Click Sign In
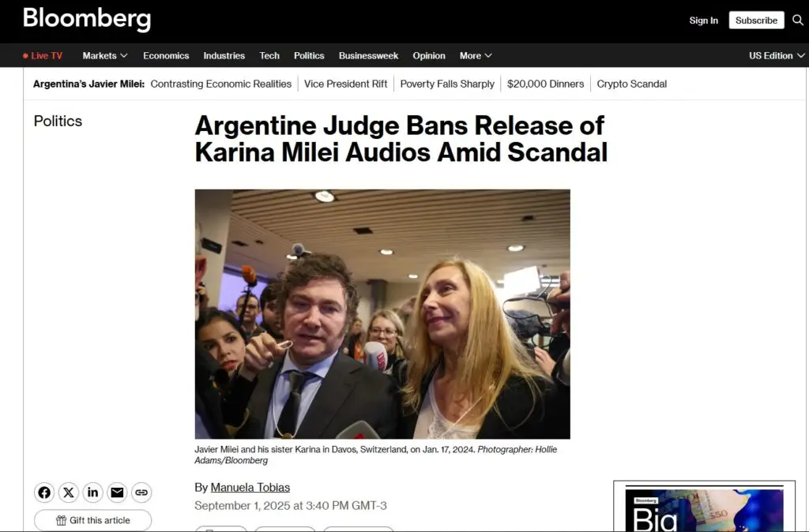The height and width of the screenshot is (532, 809). tap(703, 20)
